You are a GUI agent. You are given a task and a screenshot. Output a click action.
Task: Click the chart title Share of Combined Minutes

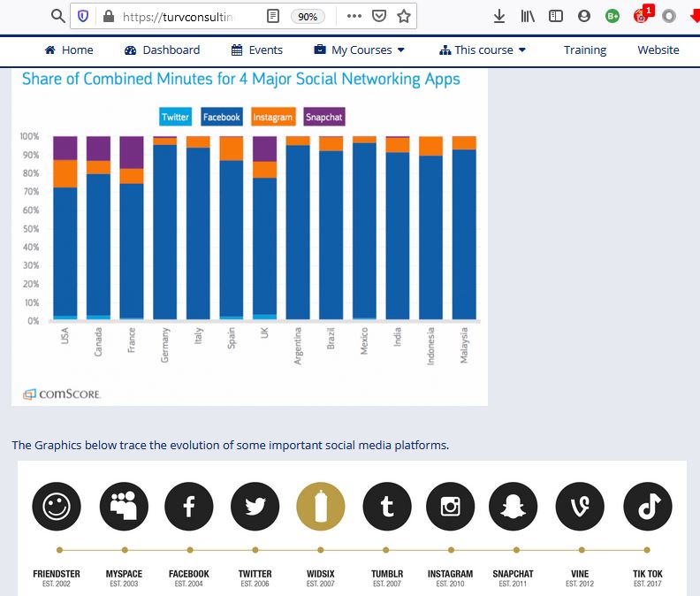click(x=241, y=79)
